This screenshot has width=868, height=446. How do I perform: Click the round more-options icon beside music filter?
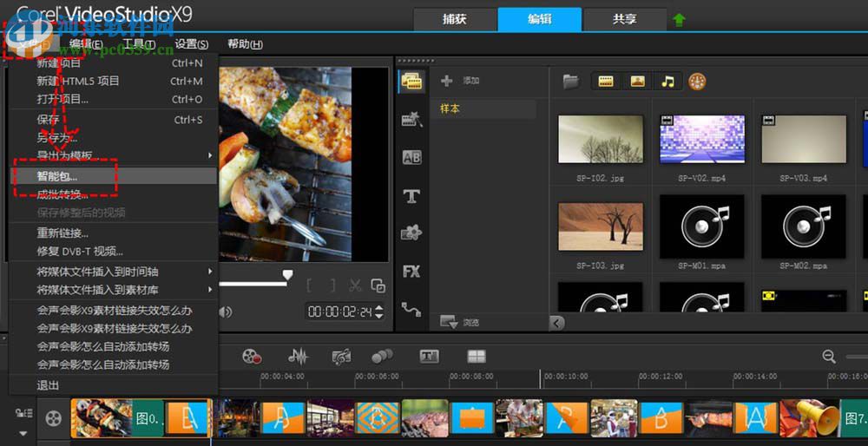click(698, 82)
